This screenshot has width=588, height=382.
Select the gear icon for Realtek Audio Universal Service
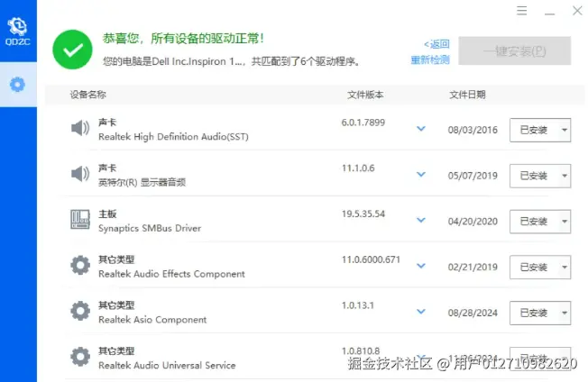click(x=80, y=357)
